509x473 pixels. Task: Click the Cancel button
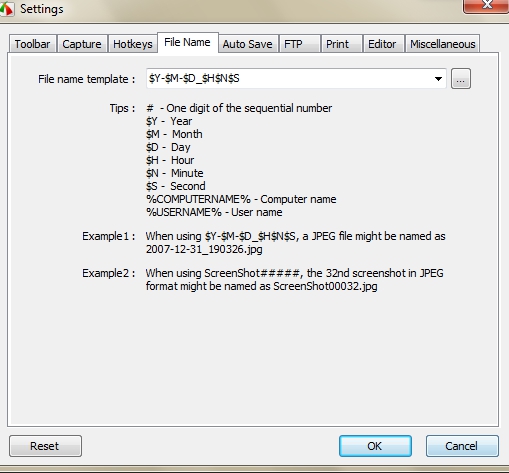click(x=462, y=446)
